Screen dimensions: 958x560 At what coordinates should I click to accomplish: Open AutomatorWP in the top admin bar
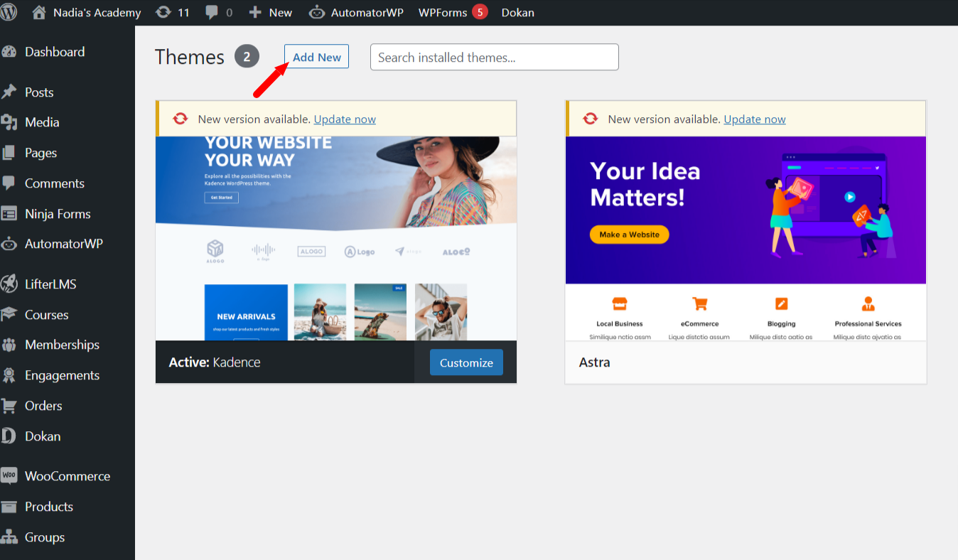pyautogui.click(x=357, y=12)
